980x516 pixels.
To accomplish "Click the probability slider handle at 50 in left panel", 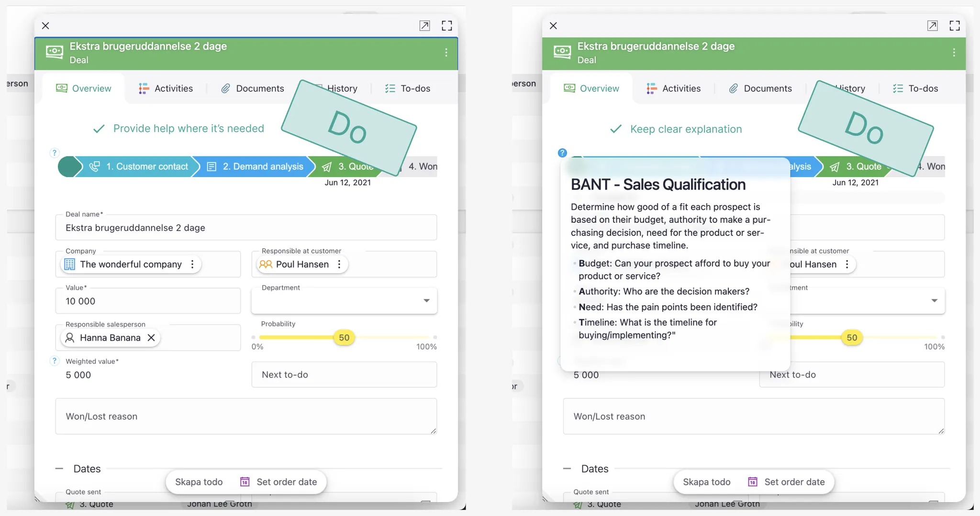I will click(344, 338).
